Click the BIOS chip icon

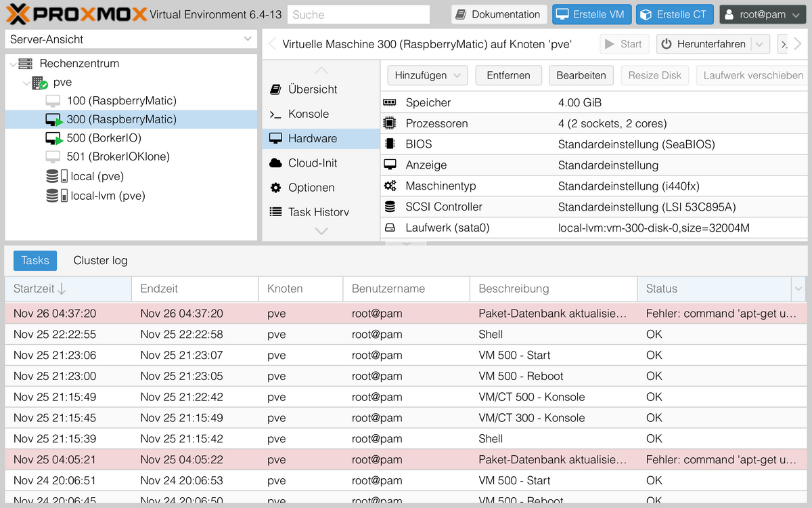(x=390, y=144)
